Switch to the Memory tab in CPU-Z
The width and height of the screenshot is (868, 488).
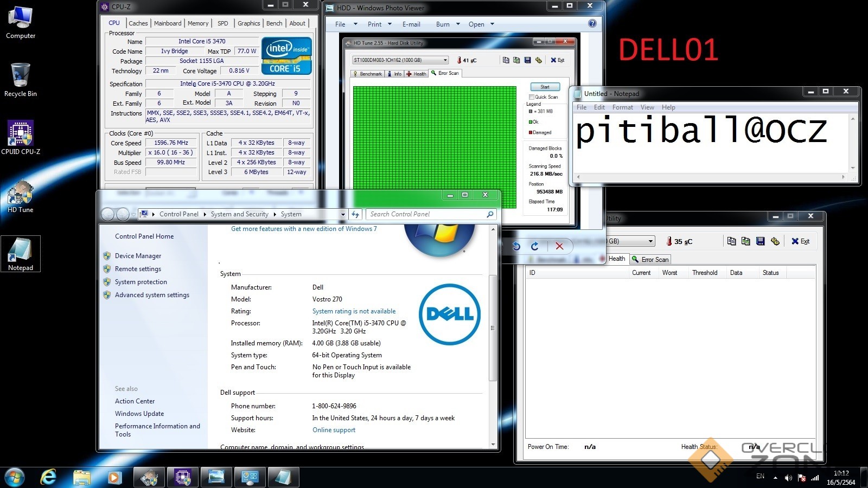198,23
